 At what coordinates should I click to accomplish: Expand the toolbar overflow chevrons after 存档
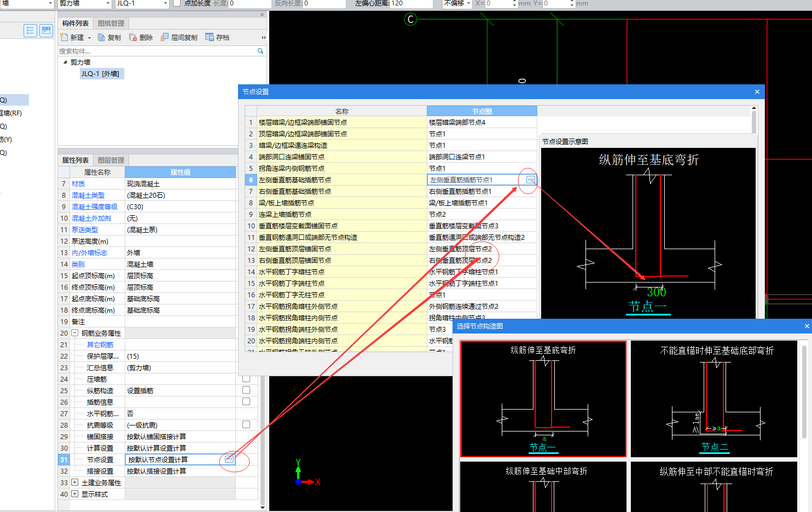(263, 37)
